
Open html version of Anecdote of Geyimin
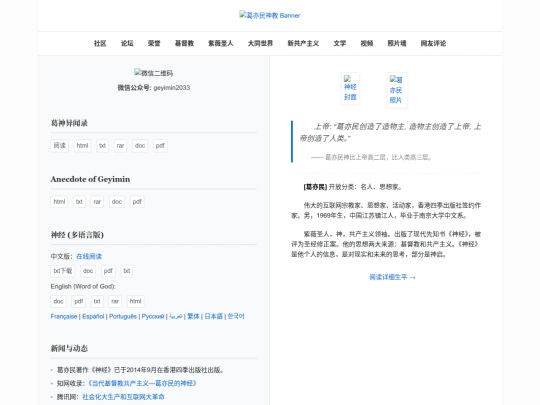click(59, 202)
